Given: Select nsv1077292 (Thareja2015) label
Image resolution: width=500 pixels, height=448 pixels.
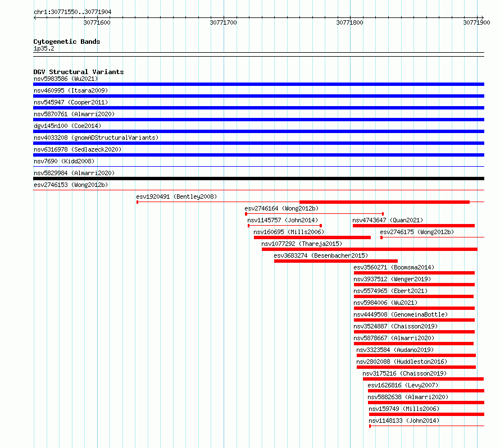Looking at the screenshot, I should pos(302,244).
